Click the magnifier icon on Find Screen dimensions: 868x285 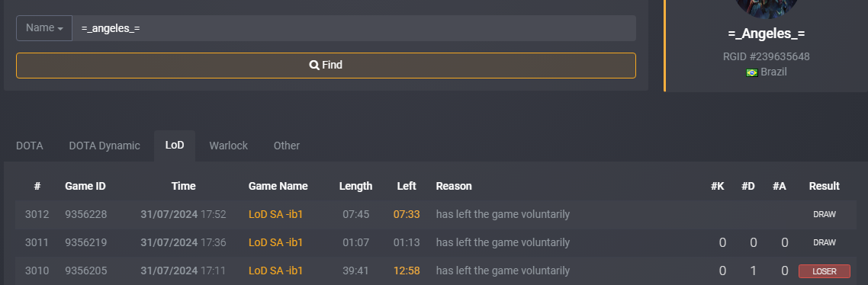(x=314, y=66)
